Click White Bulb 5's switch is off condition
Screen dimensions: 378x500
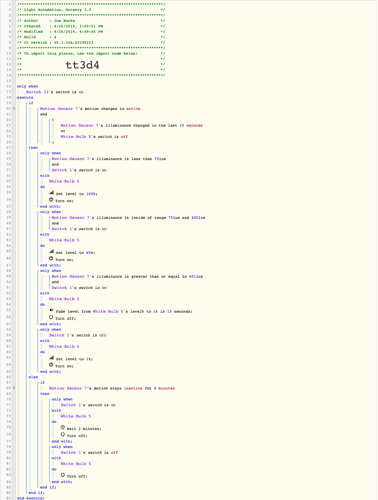coord(94,137)
